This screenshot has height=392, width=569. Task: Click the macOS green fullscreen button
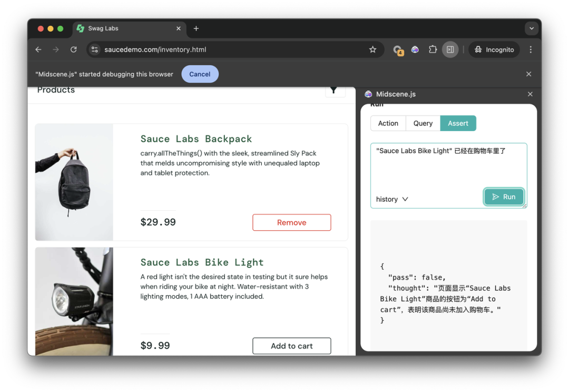pos(60,28)
